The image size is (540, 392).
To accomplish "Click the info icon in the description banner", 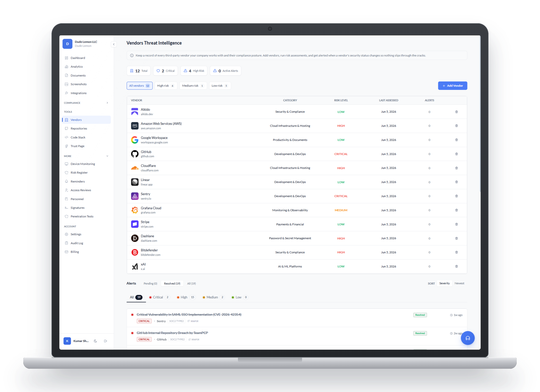I will [132, 55].
